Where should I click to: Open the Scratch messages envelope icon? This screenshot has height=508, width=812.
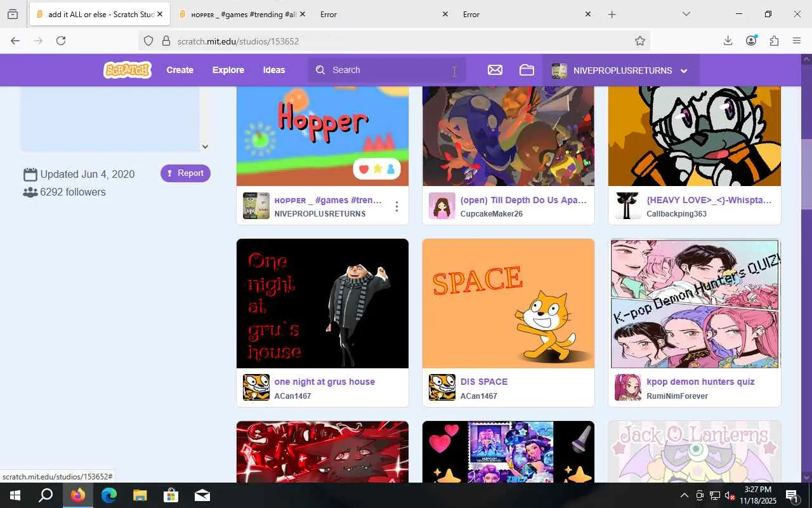pyautogui.click(x=495, y=70)
